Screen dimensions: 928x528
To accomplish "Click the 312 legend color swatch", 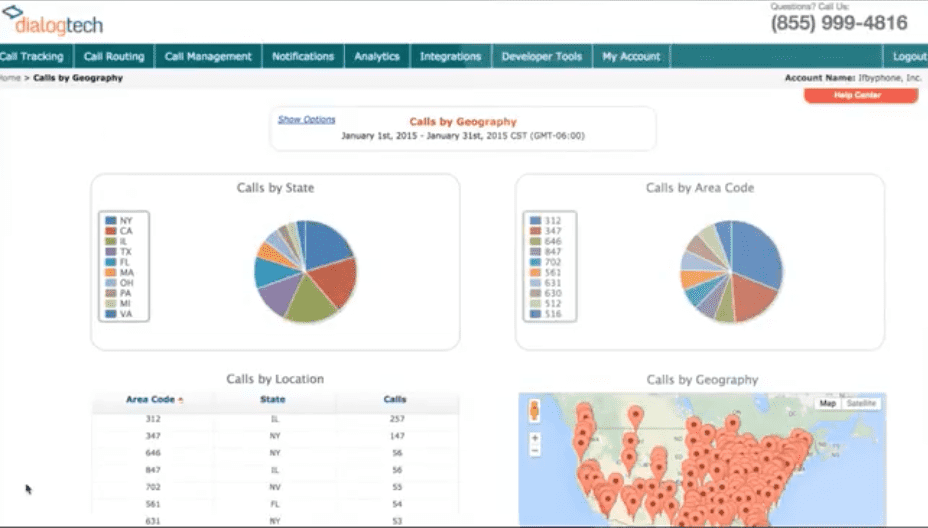I will 536,220.
